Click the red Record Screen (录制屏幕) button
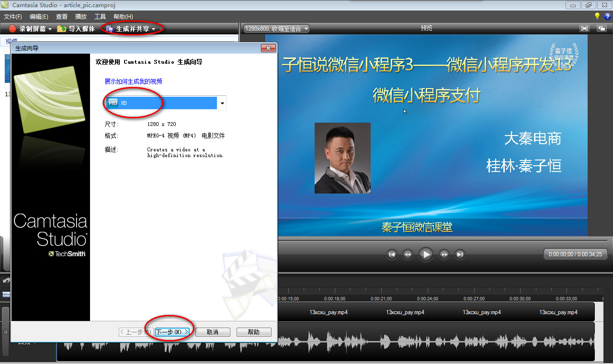The width and height of the screenshot is (613, 364). (27, 29)
